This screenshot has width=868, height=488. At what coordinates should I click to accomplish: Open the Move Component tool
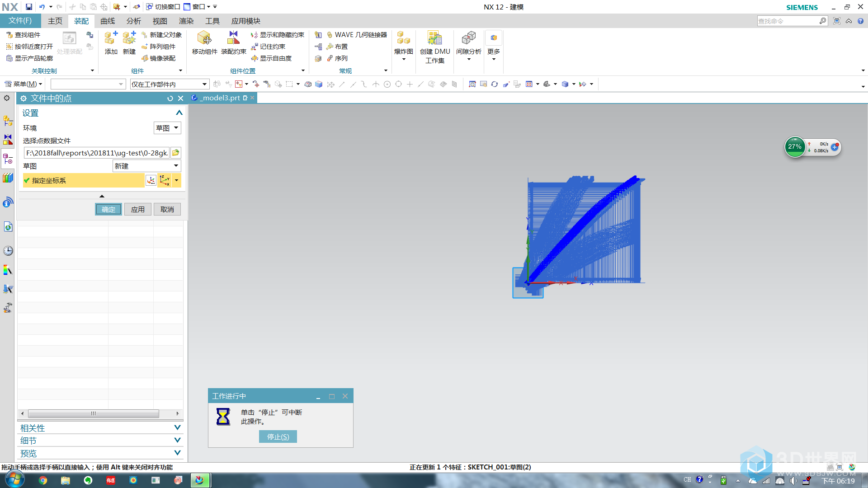click(204, 42)
